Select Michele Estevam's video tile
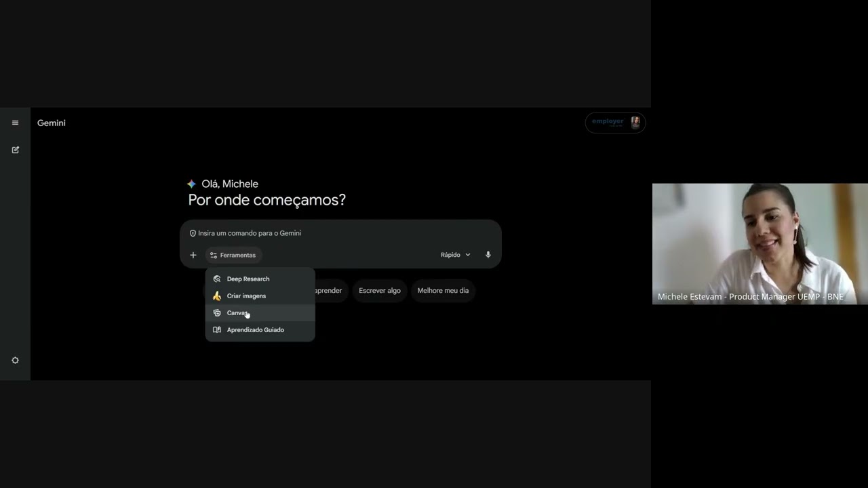This screenshot has height=488, width=868. pyautogui.click(x=759, y=244)
